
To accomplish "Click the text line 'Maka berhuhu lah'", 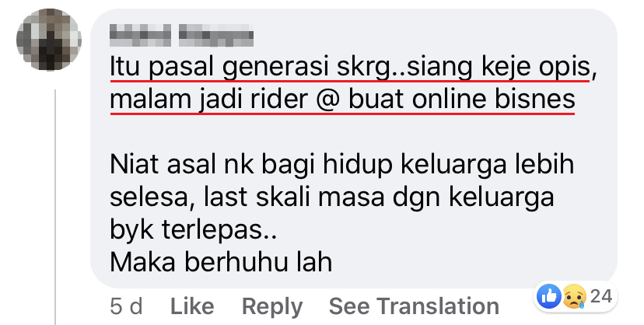I will click(221, 261).
